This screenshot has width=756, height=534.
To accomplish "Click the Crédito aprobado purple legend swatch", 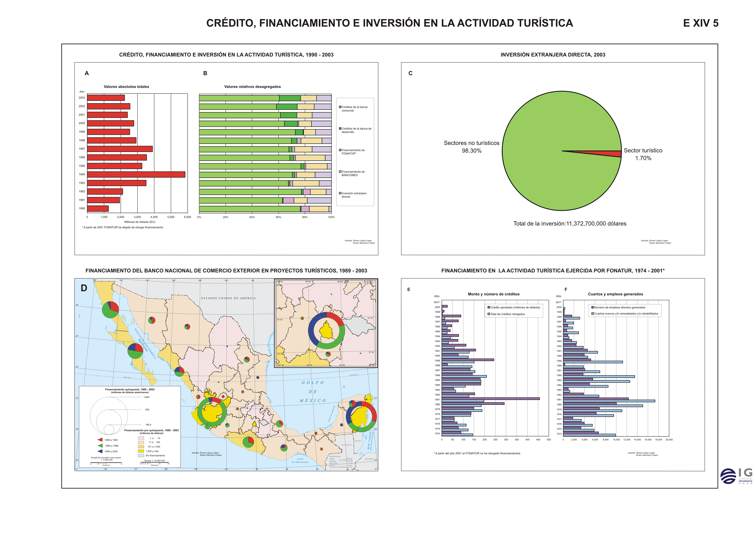I will [489, 307].
